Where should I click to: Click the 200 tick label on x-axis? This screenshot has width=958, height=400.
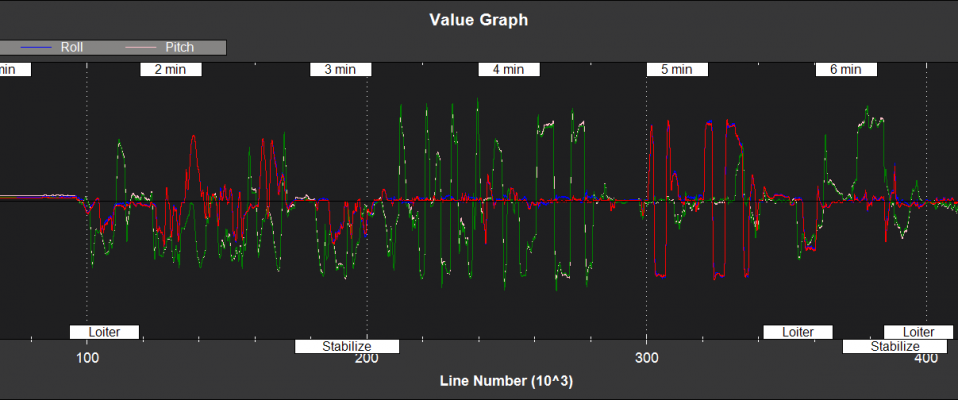[x=367, y=360]
